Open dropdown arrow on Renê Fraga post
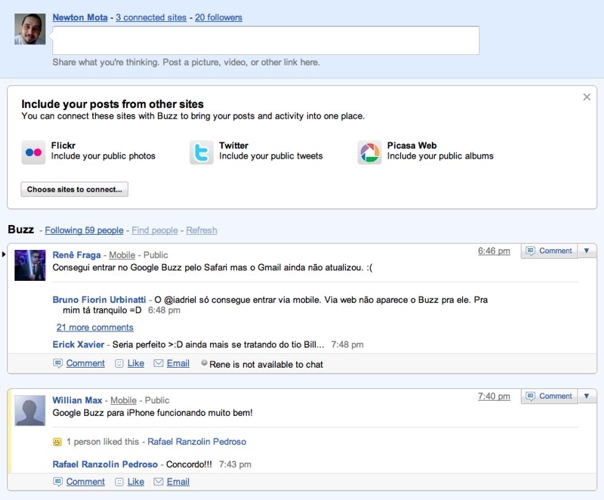The width and height of the screenshot is (604, 500). [x=587, y=251]
